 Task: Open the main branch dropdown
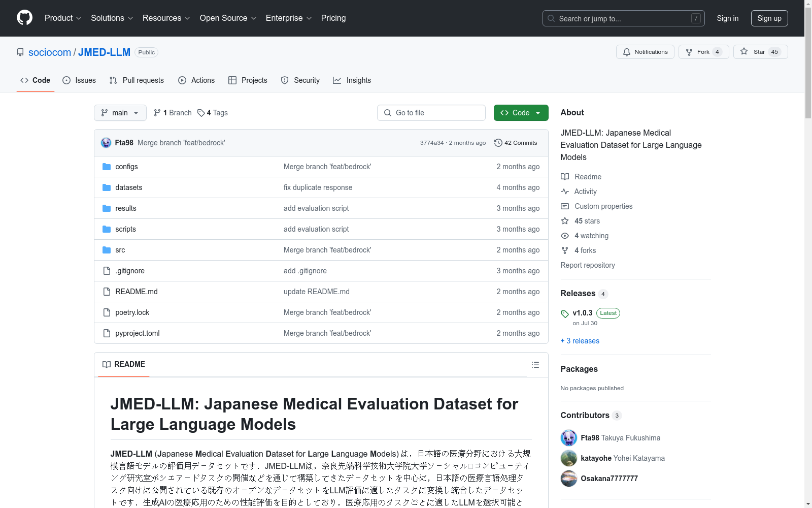(120, 113)
